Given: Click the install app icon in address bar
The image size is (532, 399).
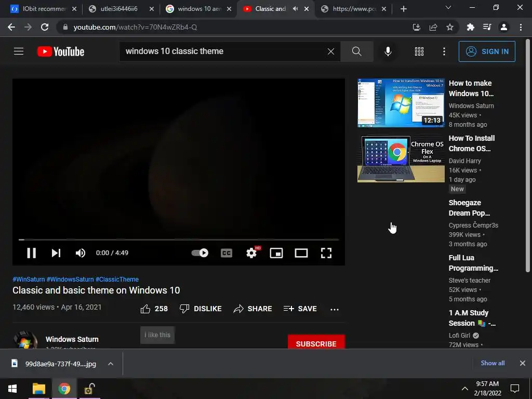Looking at the screenshot, I should point(416,27).
